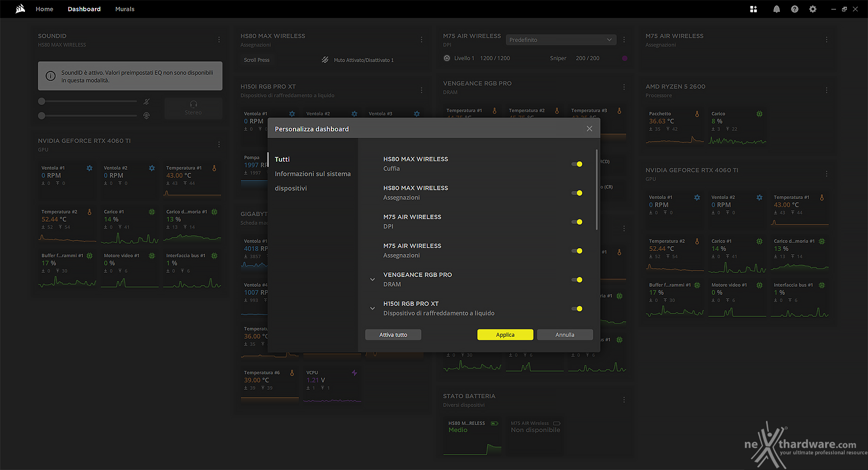Toggle VENGEANCE RGB PRO DRAM switch
868x470 pixels.
click(x=577, y=280)
